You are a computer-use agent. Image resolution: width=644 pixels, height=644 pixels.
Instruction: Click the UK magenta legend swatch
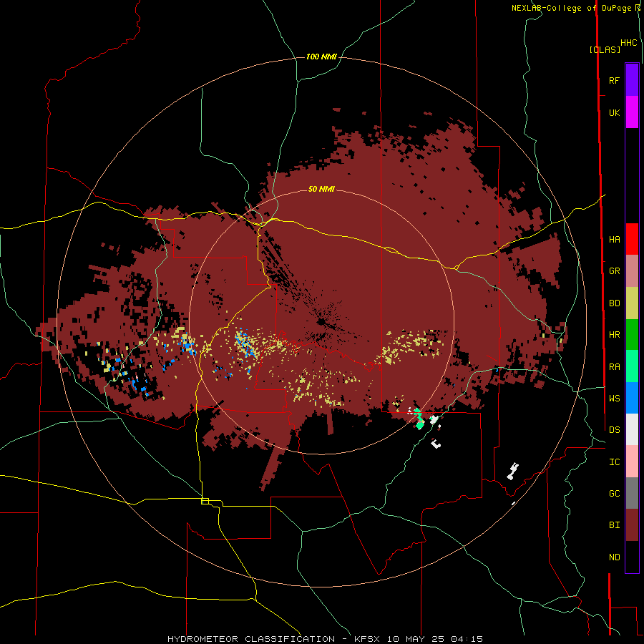pyautogui.click(x=632, y=112)
